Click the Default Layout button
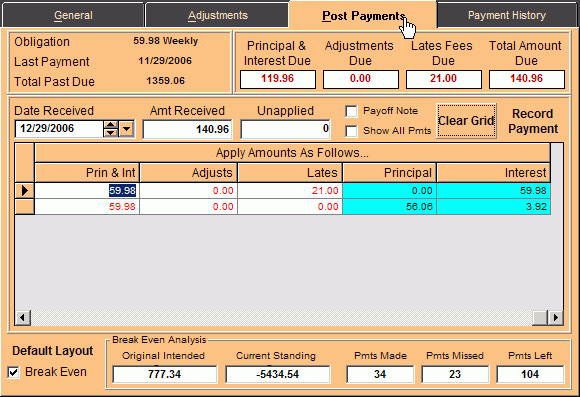The width and height of the screenshot is (580, 397). (x=53, y=351)
